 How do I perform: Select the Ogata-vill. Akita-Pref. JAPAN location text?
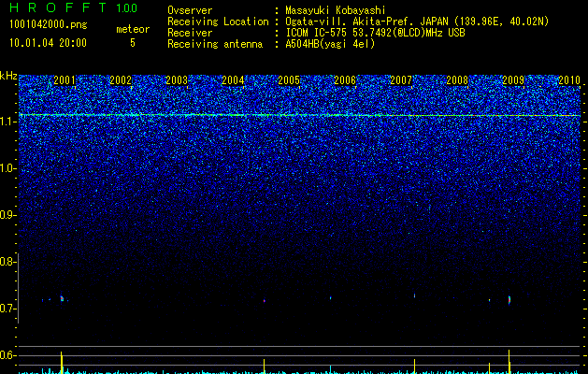(x=417, y=22)
